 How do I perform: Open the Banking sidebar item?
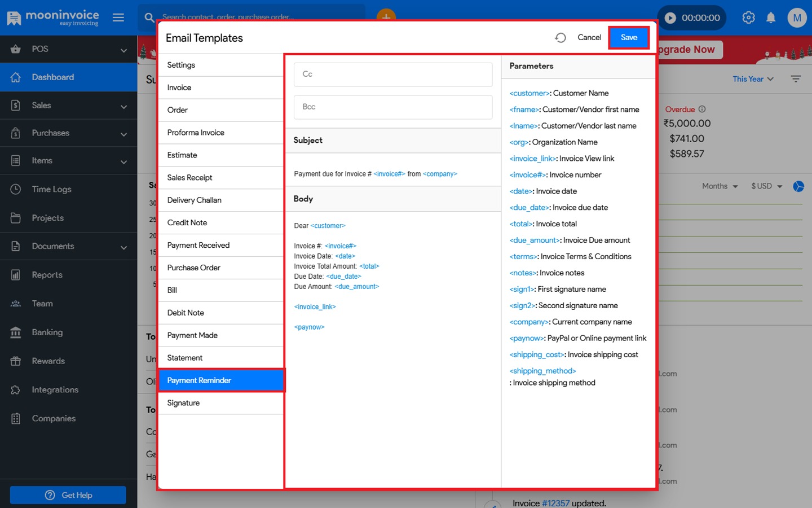click(47, 332)
